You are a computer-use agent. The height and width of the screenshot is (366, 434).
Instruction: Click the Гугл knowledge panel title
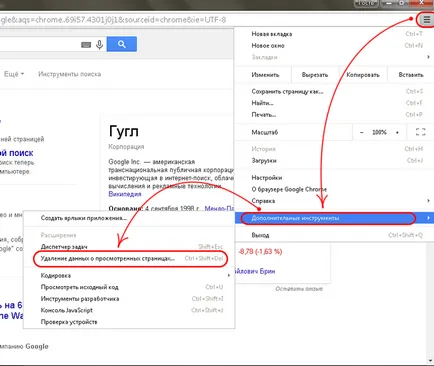point(124,132)
